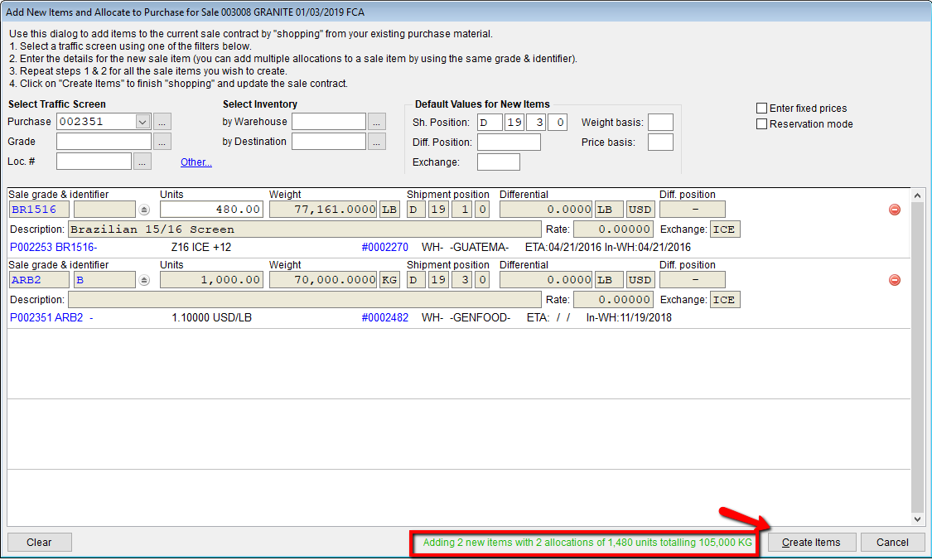Open allocation link #0002270
The height and width of the screenshot is (560, 932).
pos(385,248)
